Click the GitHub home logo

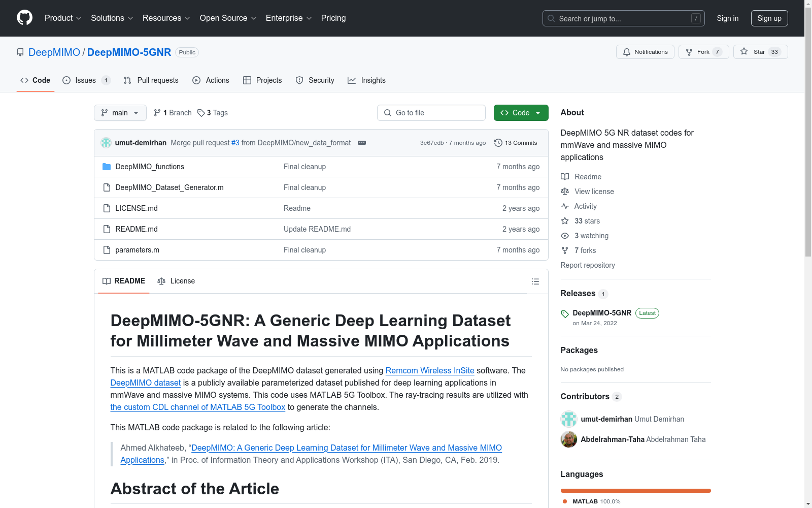pyautogui.click(x=24, y=18)
